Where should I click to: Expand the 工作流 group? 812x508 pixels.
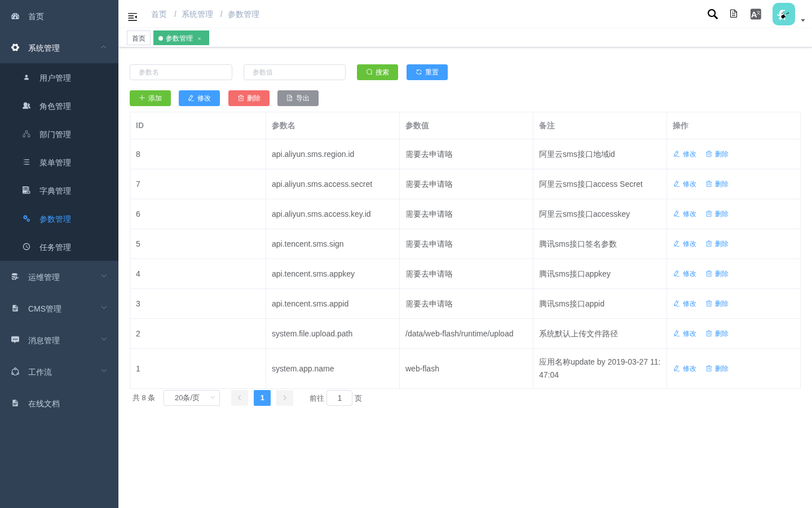[x=59, y=372]
